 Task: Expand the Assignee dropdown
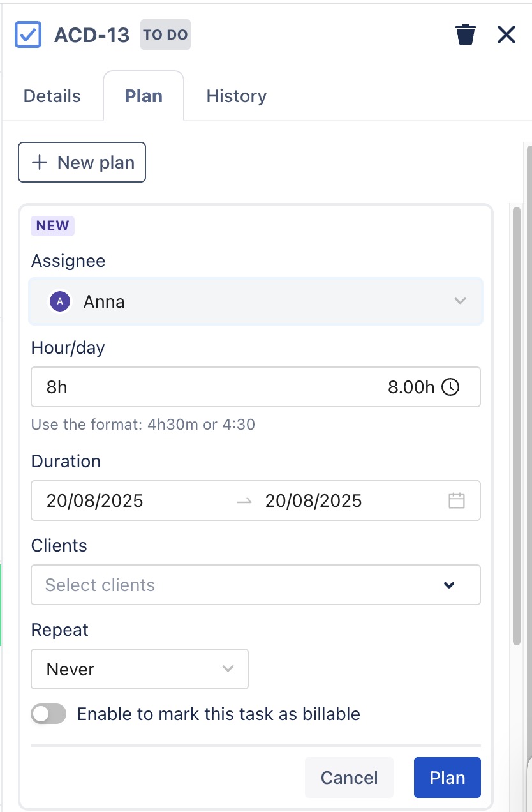click(460, 301)
